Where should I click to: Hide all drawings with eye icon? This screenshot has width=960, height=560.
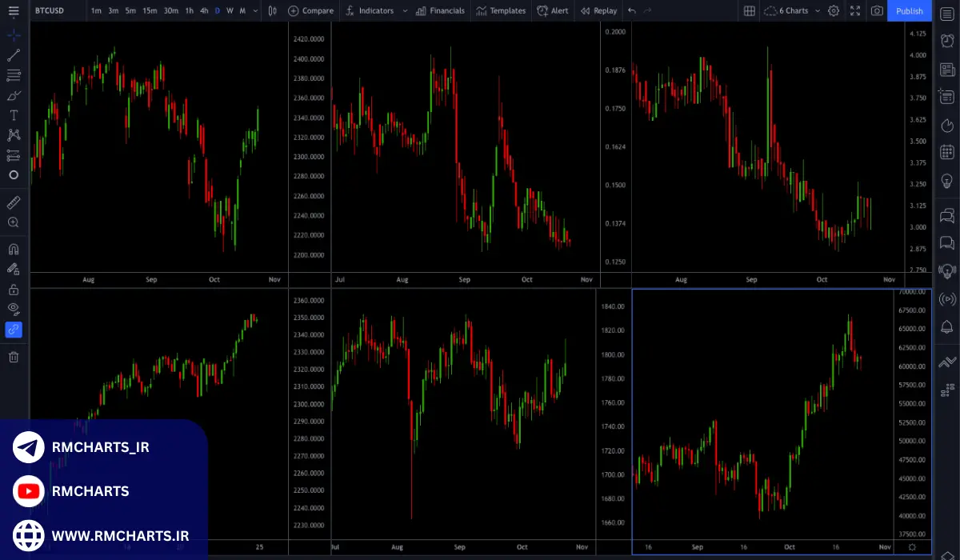(x=14, y=309)
